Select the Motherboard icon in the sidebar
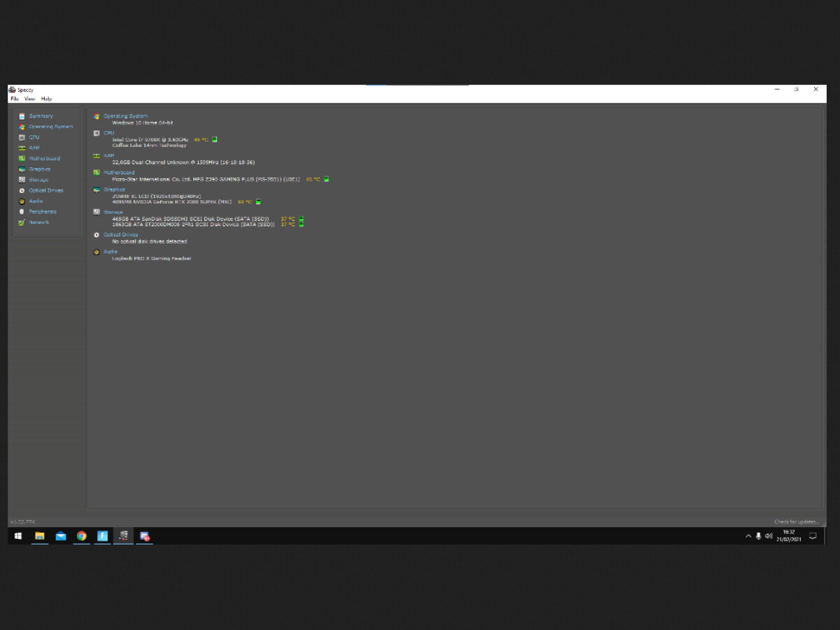The image size is (840, 630). [x=22, y=158]
